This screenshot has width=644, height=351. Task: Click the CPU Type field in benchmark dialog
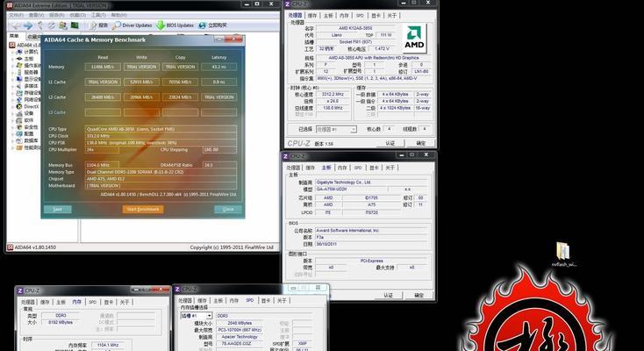point(161,129)
